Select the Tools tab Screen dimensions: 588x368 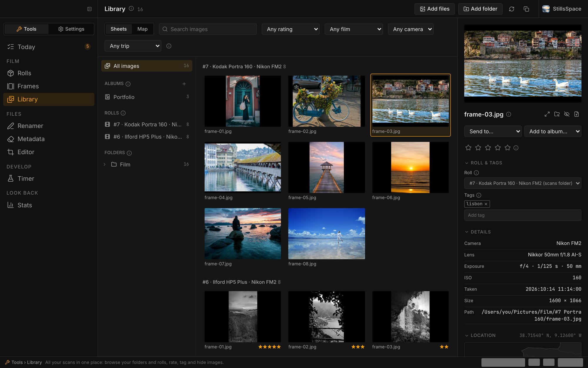[26, 29]
